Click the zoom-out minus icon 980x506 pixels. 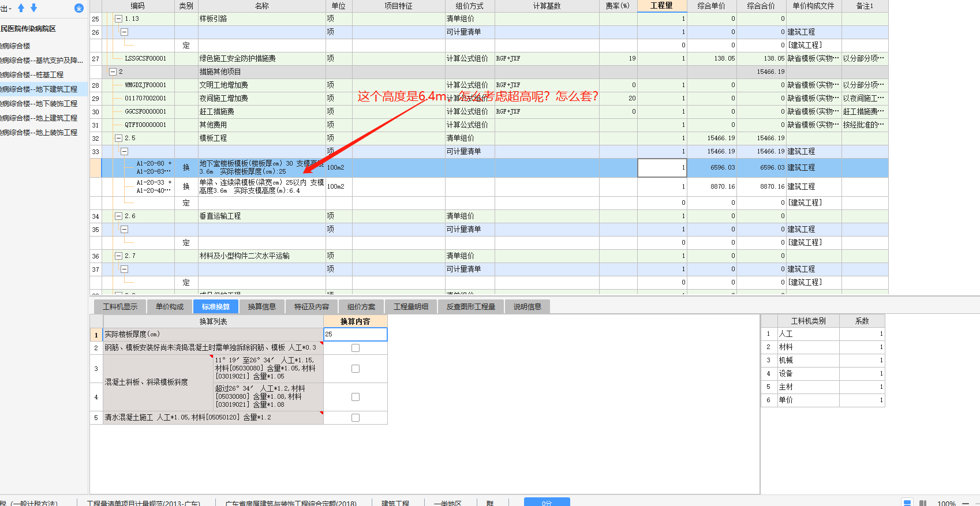pyautogui.click(x=966, y=503)
